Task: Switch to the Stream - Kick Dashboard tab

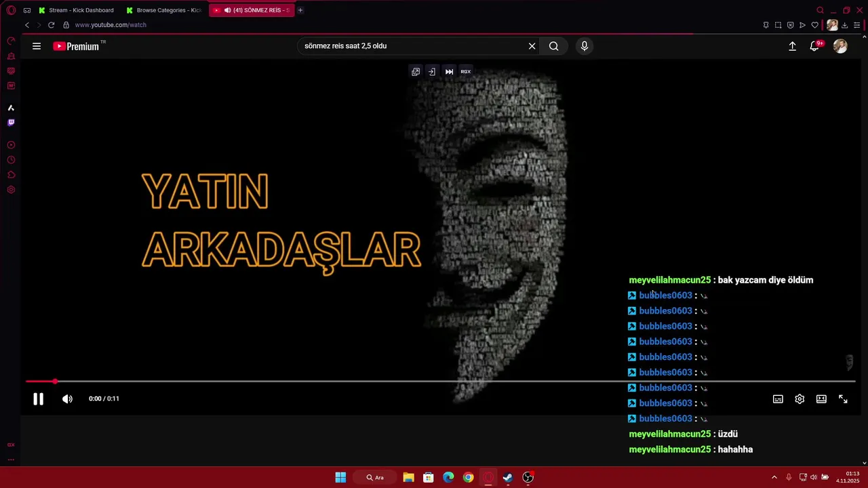Action: [x=76, y=10]
